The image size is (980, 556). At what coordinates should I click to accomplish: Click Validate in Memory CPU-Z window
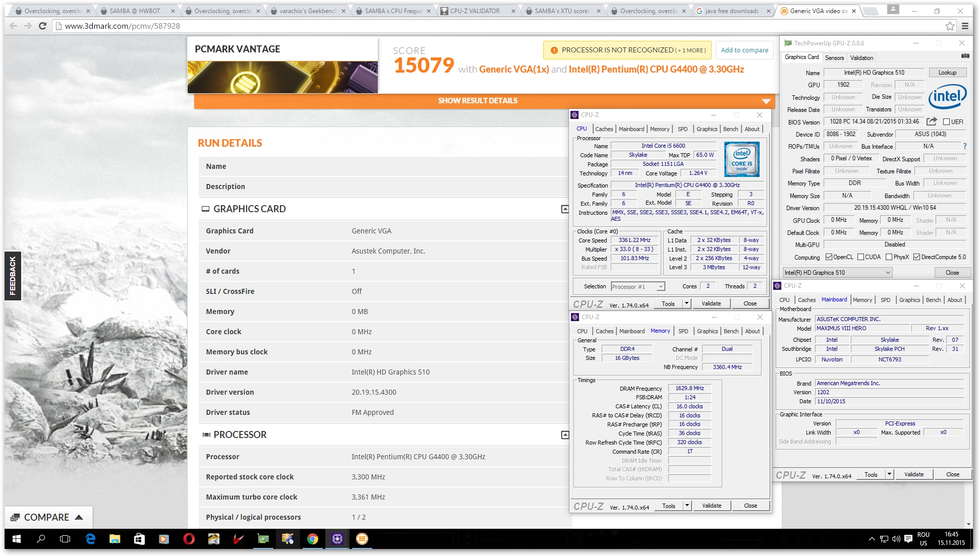[x=712, y=506]
